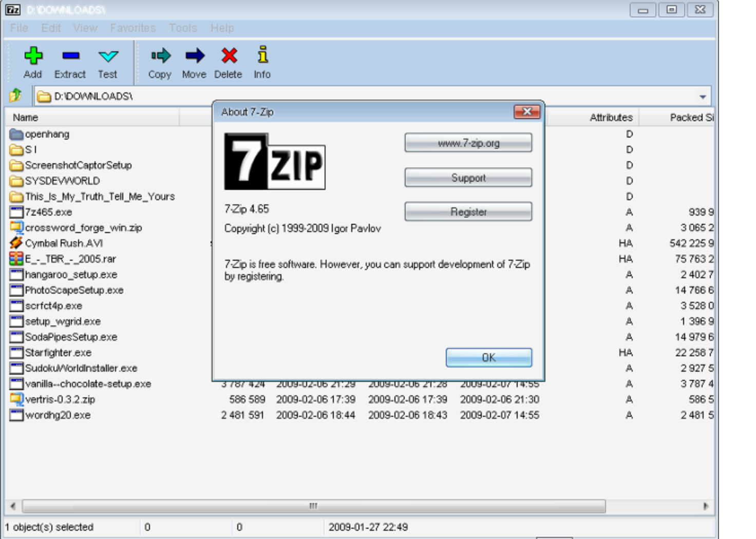The height and width of the screenshot is (539, 756).
Task: Sort by the Packed Size column header
Action: coord(677,118)
